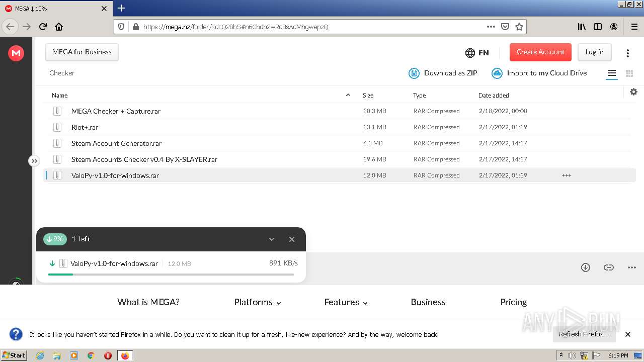The width and height of the screenshot is (644, 362).
Task: Click the get link icon in bottom bar
Action: coord(609,267)
